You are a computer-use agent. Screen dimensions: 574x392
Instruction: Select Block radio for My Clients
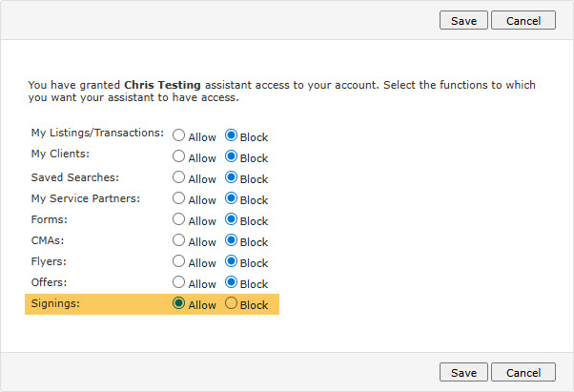[x=231, y=157]
